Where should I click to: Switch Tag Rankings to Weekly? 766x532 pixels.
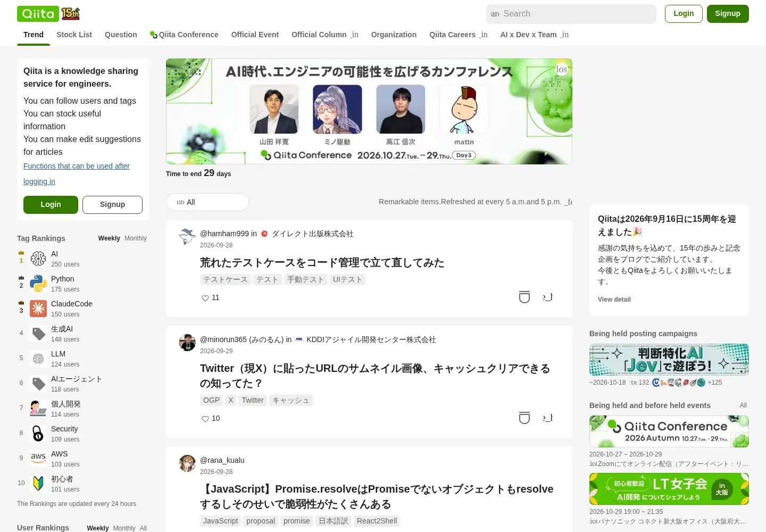[x=109, y=238]
